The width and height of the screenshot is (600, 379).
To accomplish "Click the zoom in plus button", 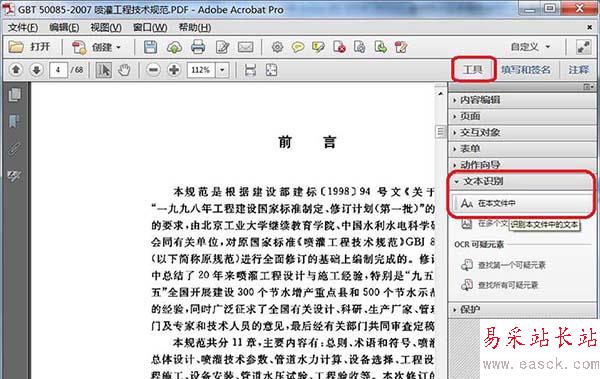I will click(x=174, y=70).
